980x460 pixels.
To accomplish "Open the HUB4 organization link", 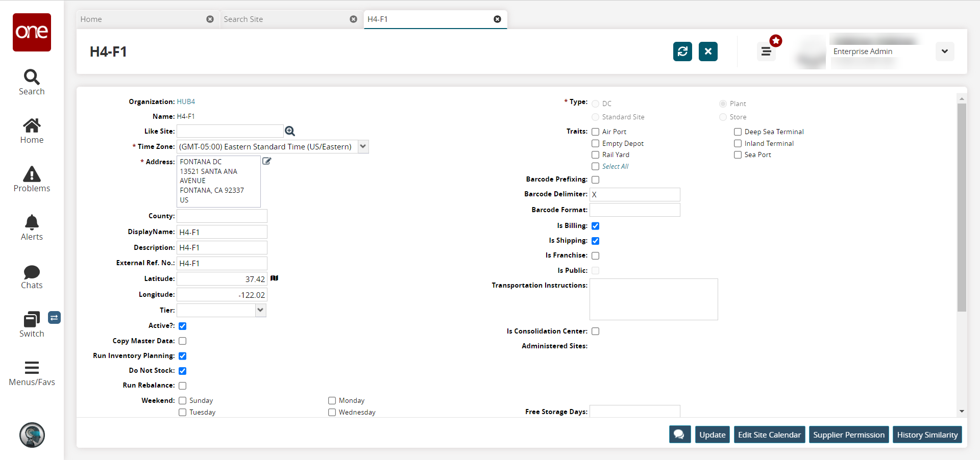I will [186, 102].
